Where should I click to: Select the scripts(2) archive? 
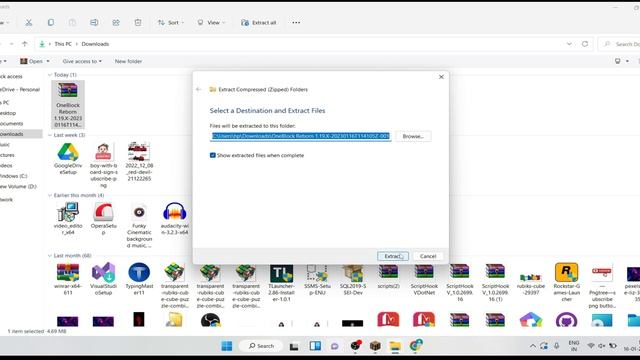click(388, 276)
